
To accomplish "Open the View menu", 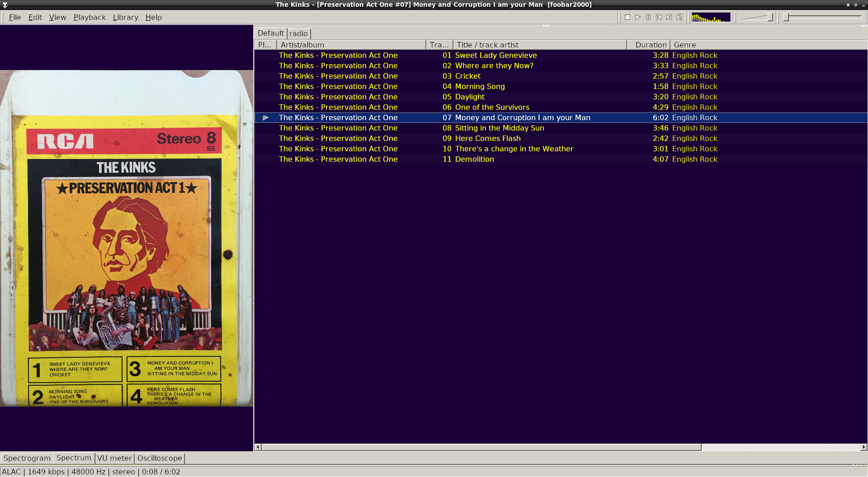I will click(57, 17).
